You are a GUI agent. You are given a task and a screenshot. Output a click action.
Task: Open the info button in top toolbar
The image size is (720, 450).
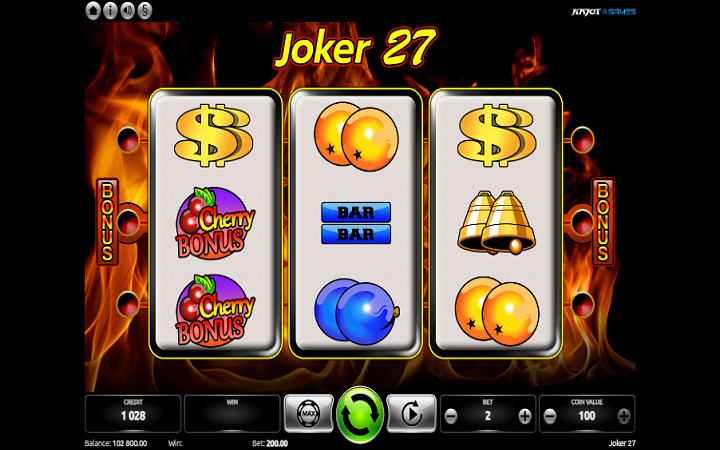coord(110,11)
